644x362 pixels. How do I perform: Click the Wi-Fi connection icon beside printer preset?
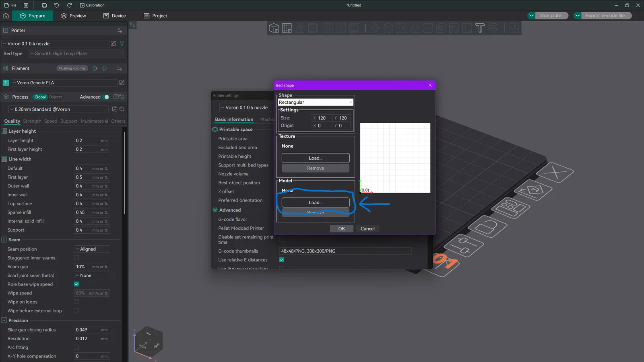point(122,43)
